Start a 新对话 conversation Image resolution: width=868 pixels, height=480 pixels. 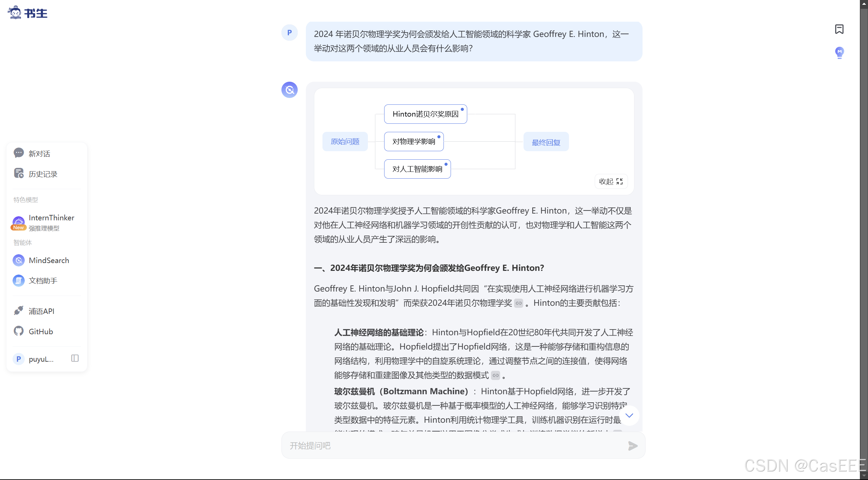(x=39, y=154)
